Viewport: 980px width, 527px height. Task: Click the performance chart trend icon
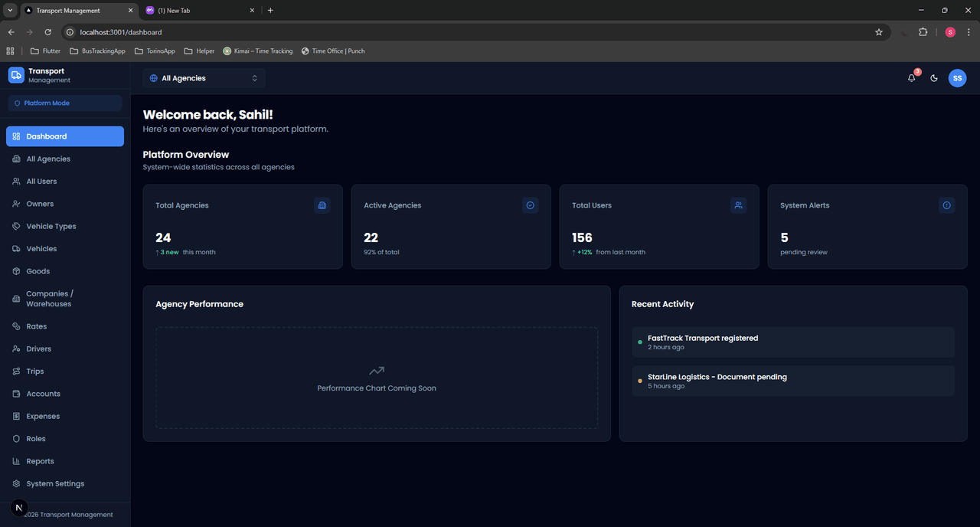click(x=377, y=371)
